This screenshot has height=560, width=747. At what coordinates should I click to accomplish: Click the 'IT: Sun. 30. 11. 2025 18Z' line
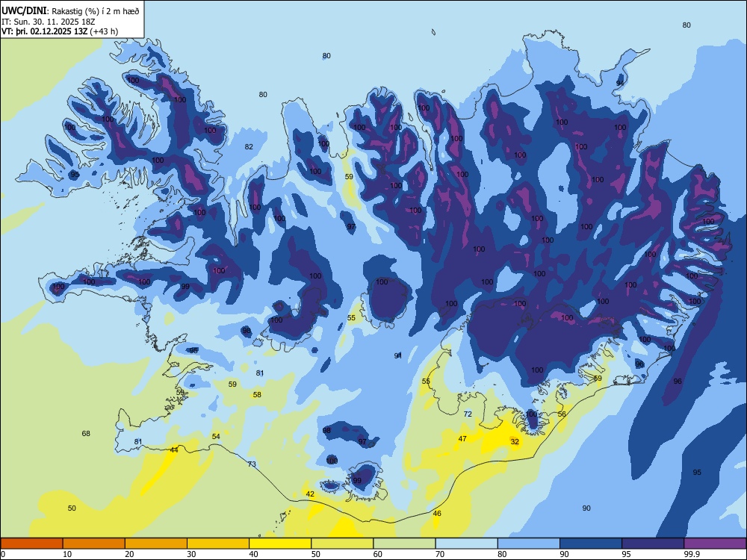[x=48, y=22]
